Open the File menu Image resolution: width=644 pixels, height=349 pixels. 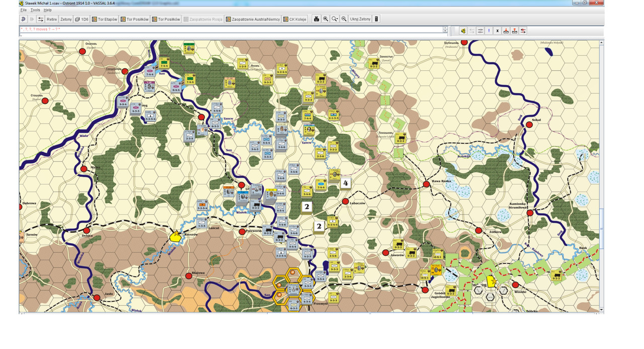(24, 10)
